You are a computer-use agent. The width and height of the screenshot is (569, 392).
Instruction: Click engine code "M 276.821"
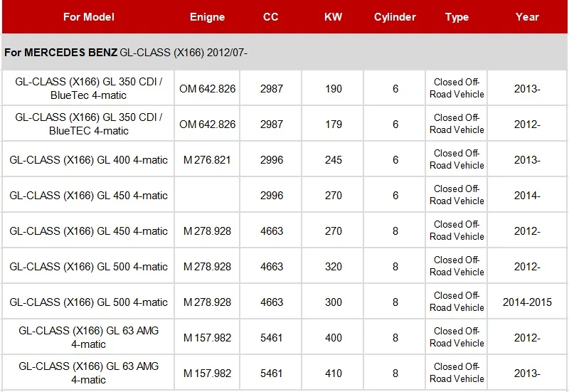pyautogui.click(x=207, y=159)
